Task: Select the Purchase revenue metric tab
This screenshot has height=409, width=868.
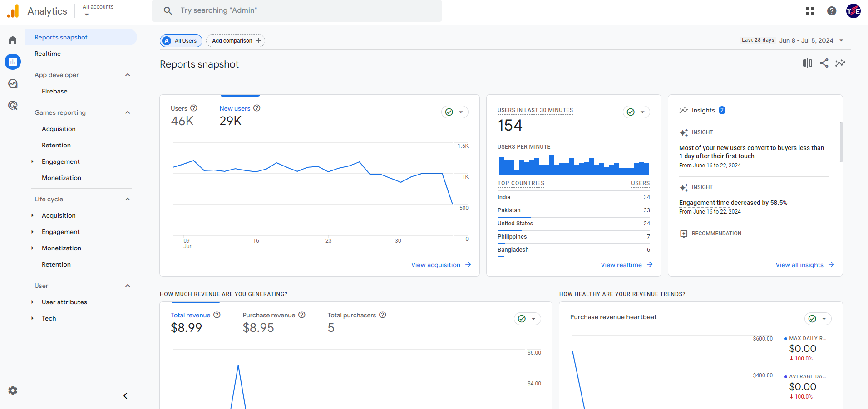Action: click(x=274, y=322)
